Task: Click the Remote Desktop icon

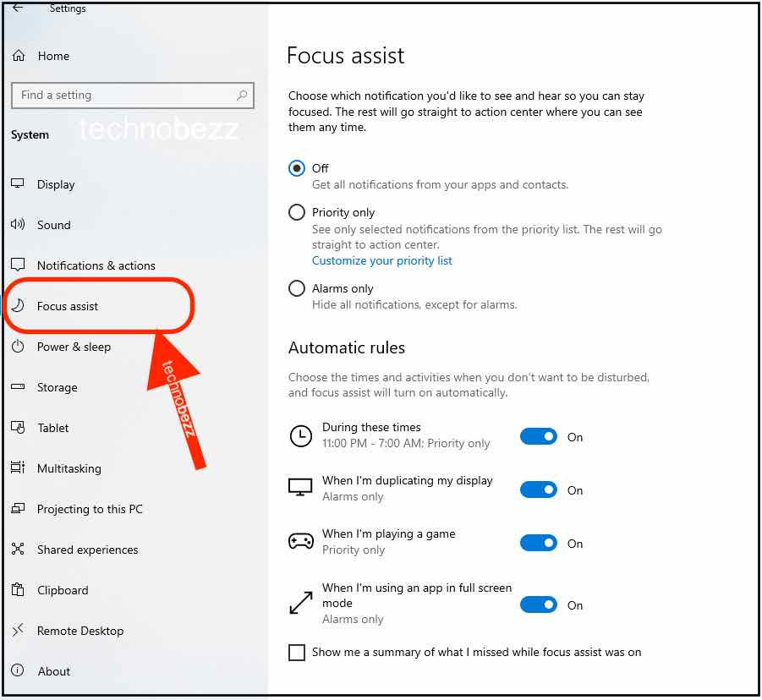Action: [x=18, y=630]
